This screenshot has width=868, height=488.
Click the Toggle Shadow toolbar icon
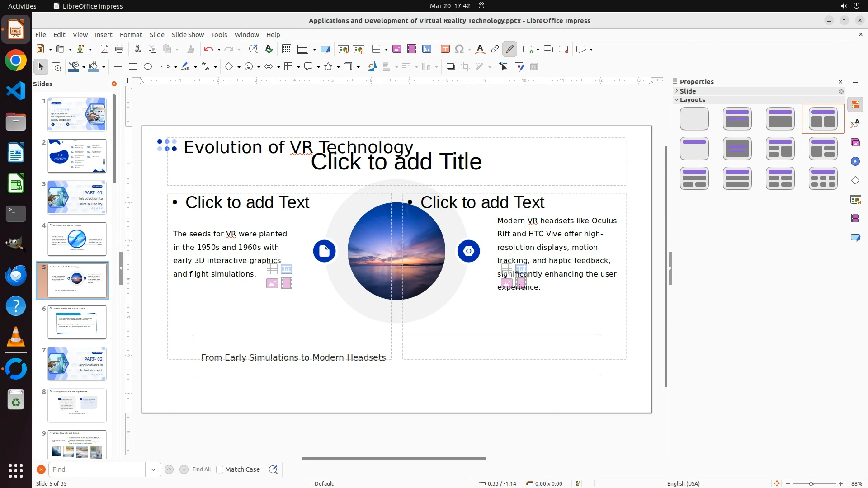click(x=450, y=67)
